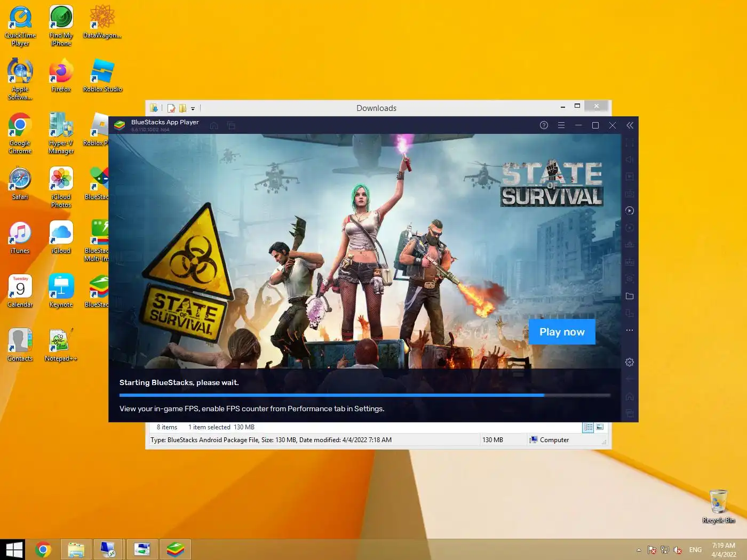This screenshot has width=747, height=560.
Task: Click the Play now button
Action: click(562, 332)
